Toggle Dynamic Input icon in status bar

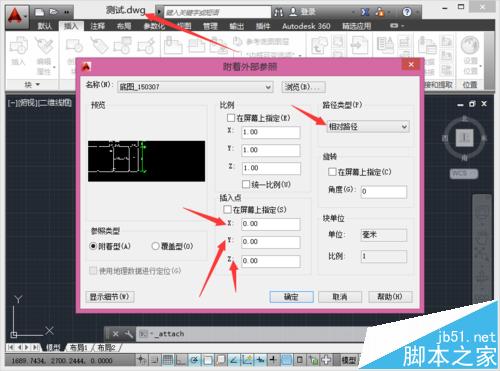pos(260,360)
